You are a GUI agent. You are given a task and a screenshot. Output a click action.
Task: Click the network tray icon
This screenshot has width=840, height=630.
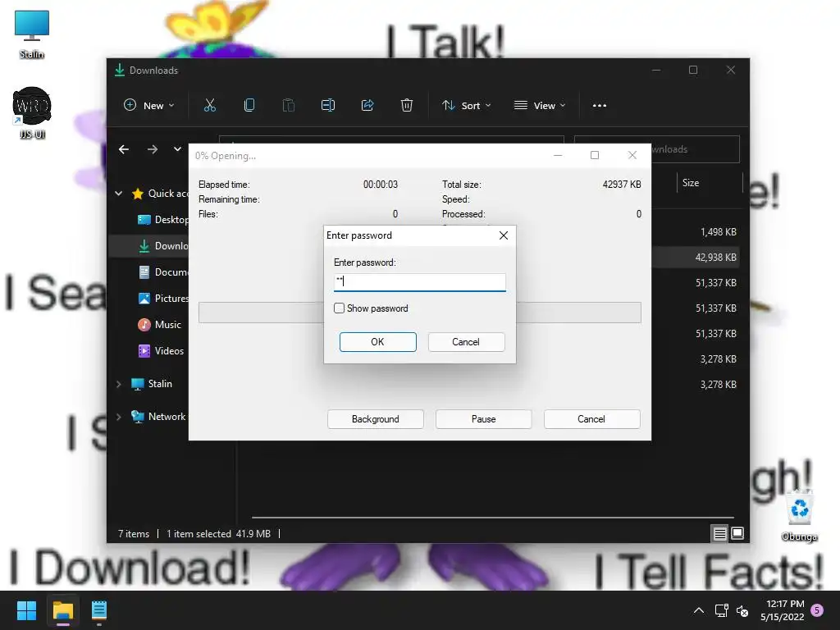click(x=722, y=610)
